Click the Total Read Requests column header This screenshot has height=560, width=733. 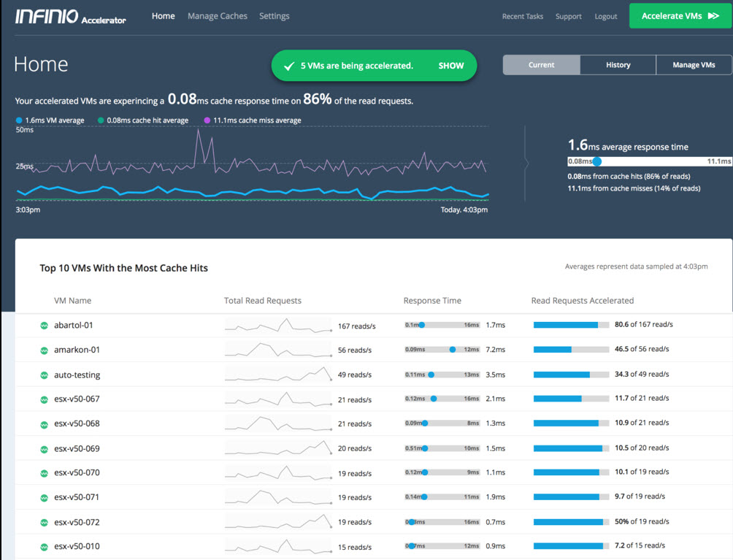(x=263, y=301)
